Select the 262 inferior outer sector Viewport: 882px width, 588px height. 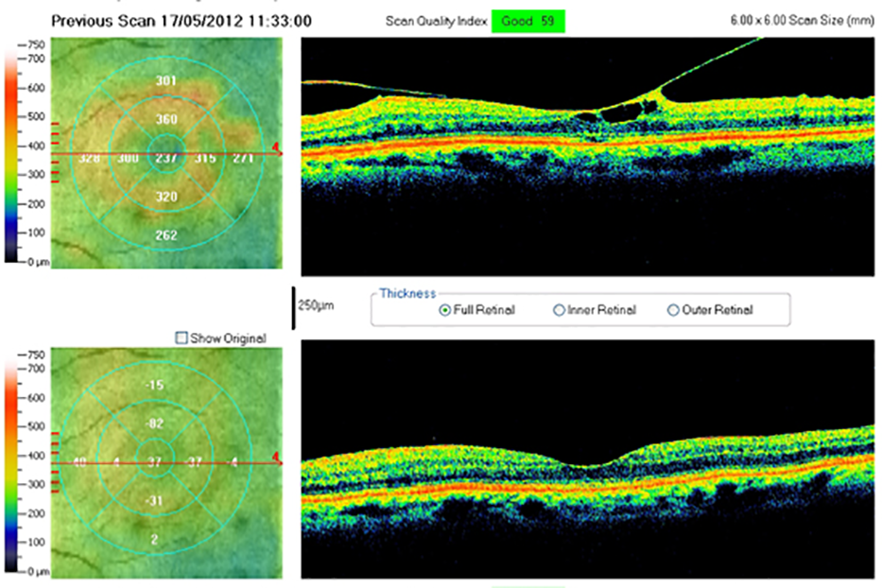pos(165,235)
